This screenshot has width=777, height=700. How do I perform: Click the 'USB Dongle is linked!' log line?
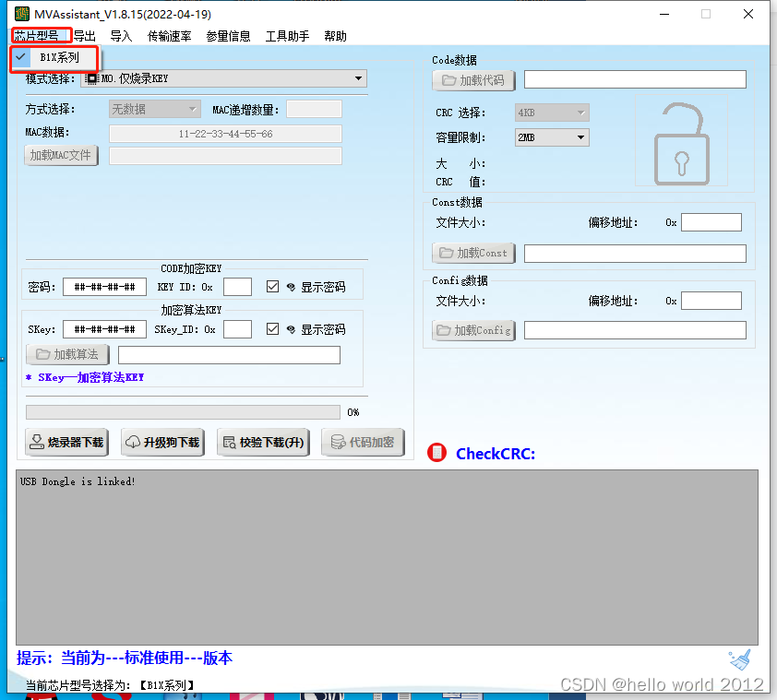click(x=78, y=481)
